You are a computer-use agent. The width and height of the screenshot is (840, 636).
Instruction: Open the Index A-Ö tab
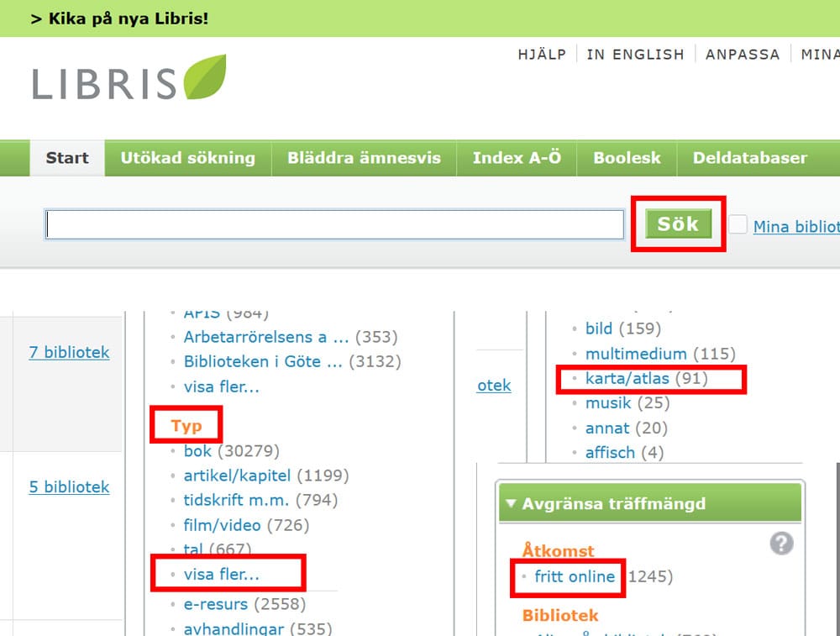pyautogui.click(x=517, y=158)
